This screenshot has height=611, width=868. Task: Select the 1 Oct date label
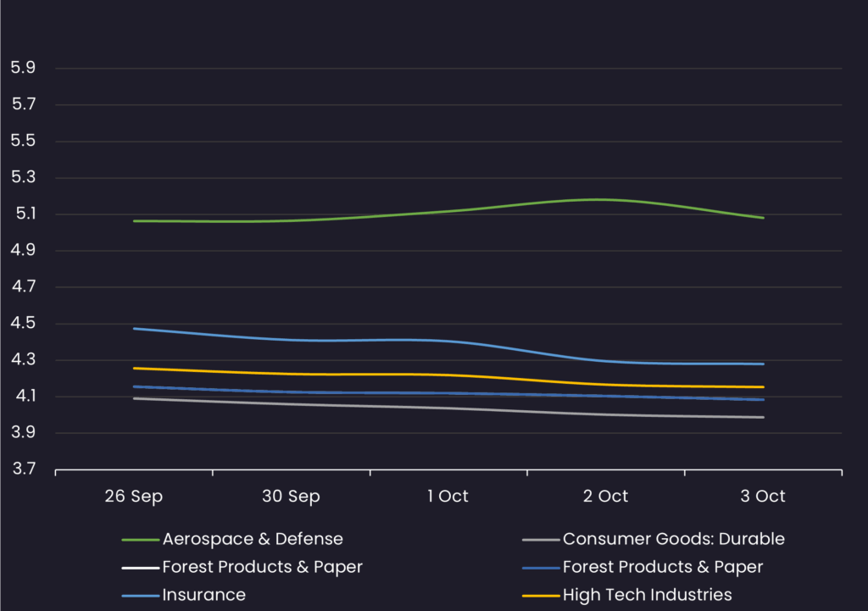[448, 497]
